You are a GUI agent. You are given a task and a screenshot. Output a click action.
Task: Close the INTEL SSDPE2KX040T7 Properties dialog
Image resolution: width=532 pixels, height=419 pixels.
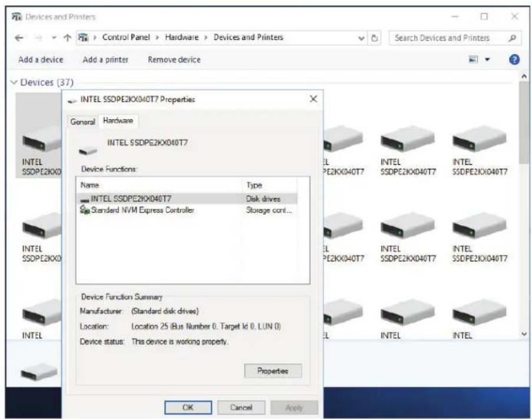pos(313,99)
